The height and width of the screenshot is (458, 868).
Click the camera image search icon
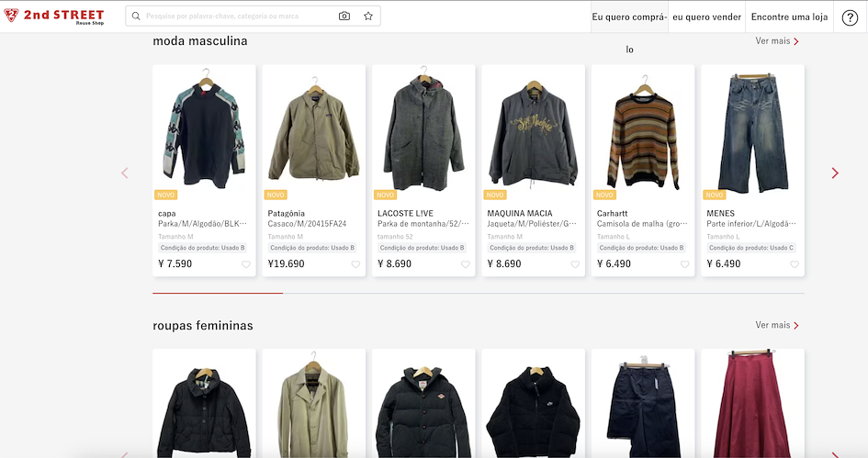344,16
